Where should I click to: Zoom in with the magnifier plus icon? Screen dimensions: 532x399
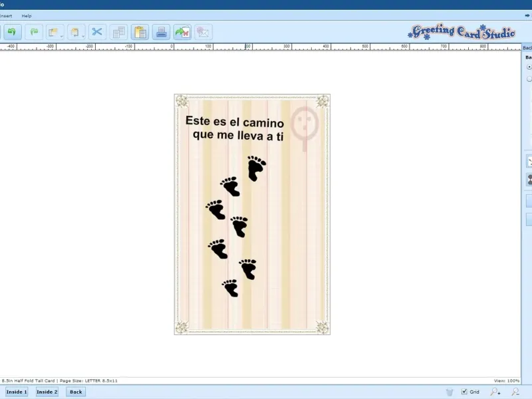coord(495,392)
